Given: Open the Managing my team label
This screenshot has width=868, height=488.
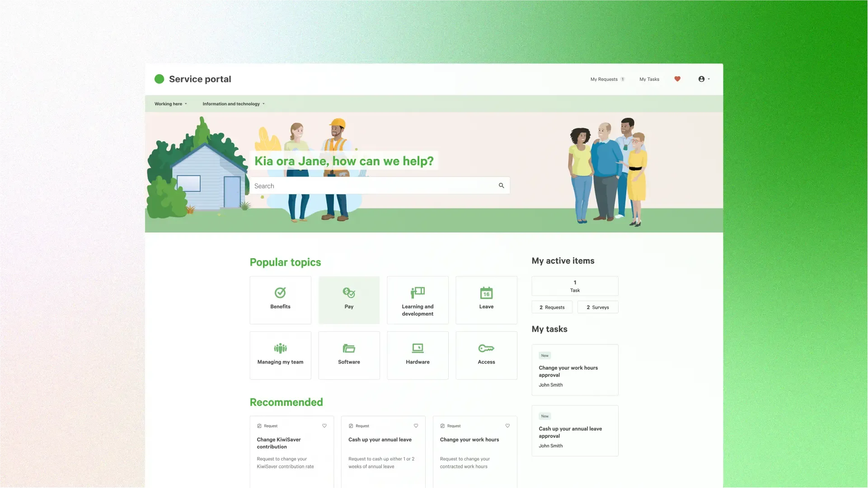Looking at the screenshot, I should 280,362.
